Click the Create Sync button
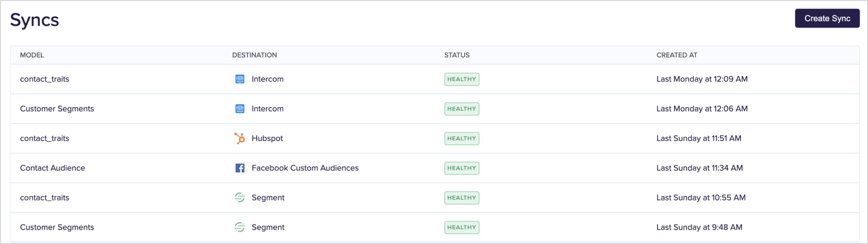Image resolution: width=868 pixels, height=244 pixels. click(x=827, y=18)
